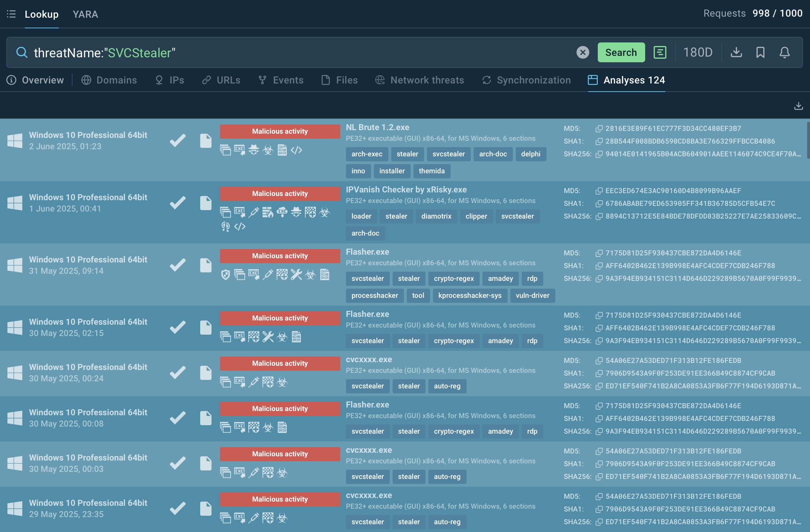Click the kprocesshacker-sys tag
This screenshot has width=810, height=532.
(x=469, y=295)
